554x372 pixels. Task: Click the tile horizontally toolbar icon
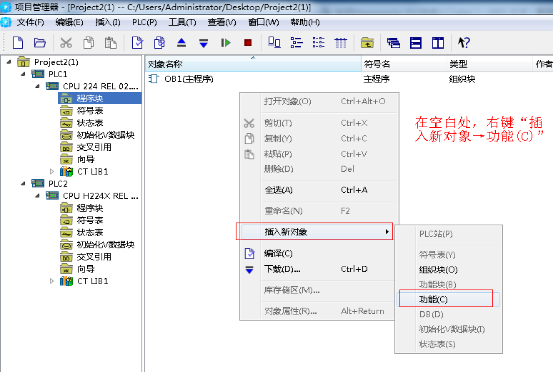tap(416, 43)
